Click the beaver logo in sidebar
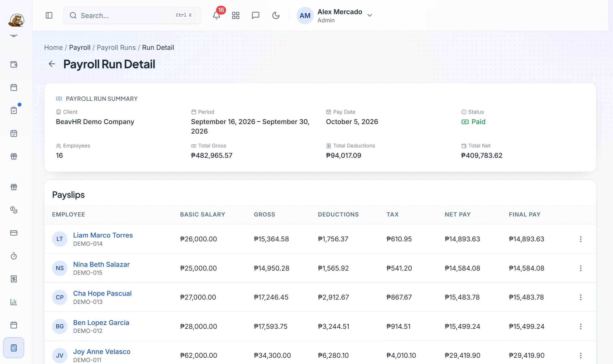 pos(16,20)
